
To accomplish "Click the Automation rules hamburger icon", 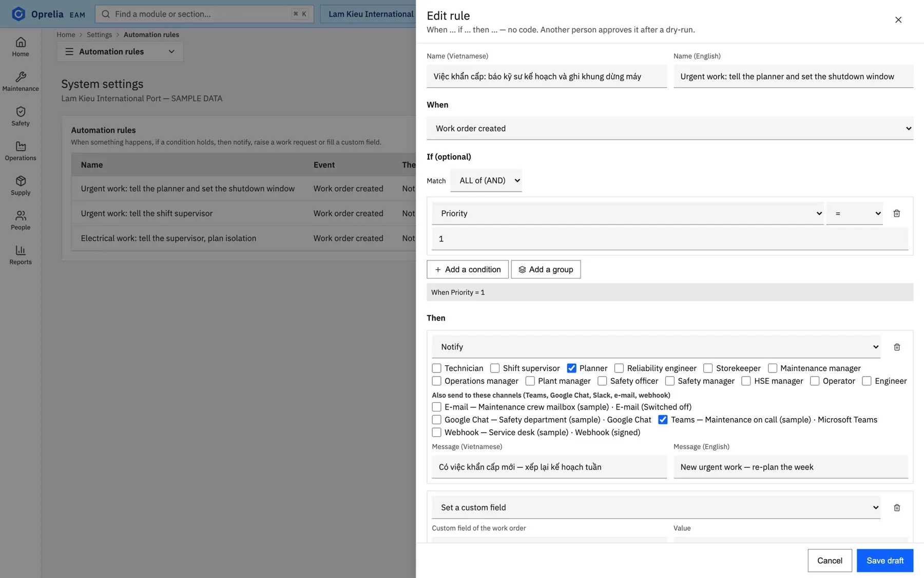I will point(69,51).
